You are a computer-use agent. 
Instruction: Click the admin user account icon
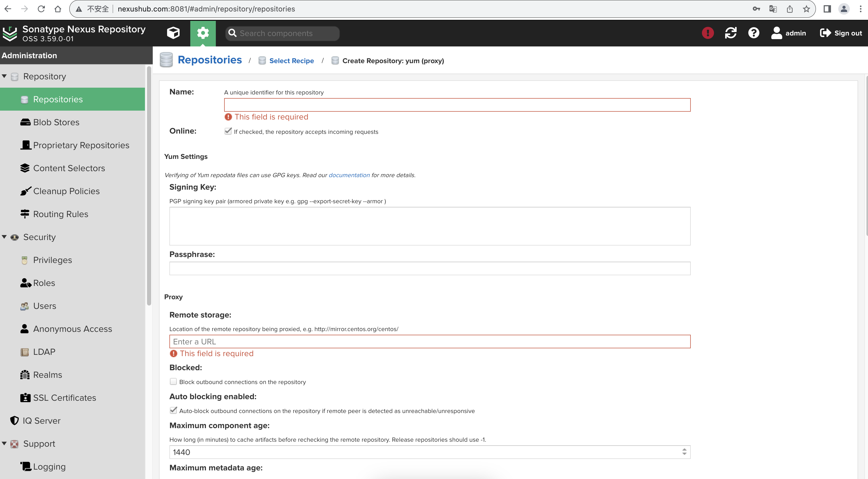[788, 33]
